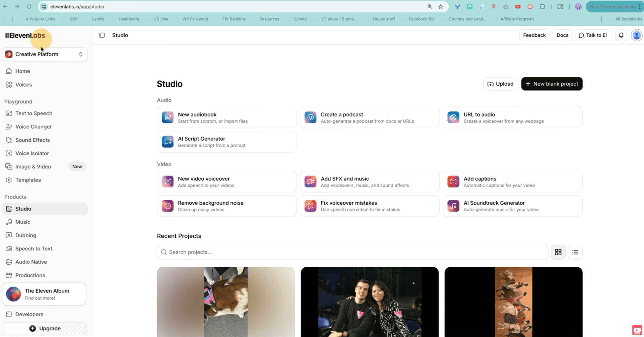Open the New audiobook card icon
This screenshot has height=337, width=644.
pyautogui.click(x=167, y=117)
